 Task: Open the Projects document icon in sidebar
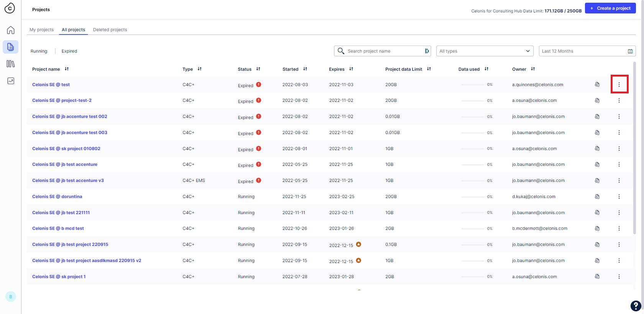(x=11, y=47)
